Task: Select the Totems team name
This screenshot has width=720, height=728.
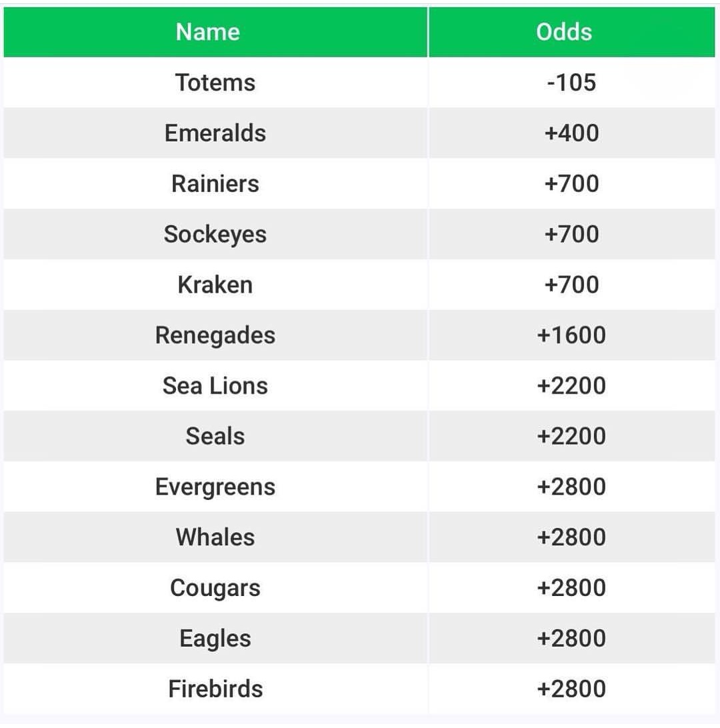Action: [x=215, y=83]
